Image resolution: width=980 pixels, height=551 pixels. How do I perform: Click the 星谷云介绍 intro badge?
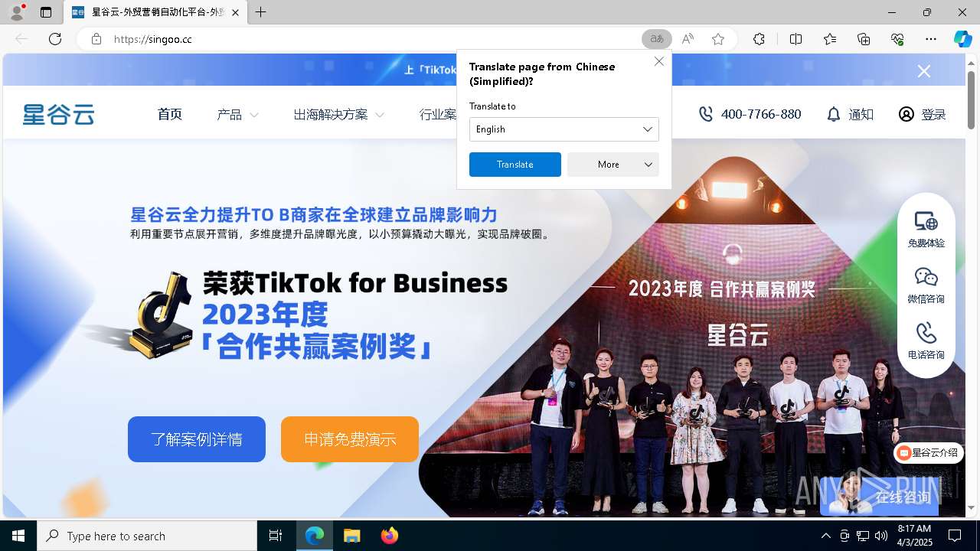pos(928,453)
